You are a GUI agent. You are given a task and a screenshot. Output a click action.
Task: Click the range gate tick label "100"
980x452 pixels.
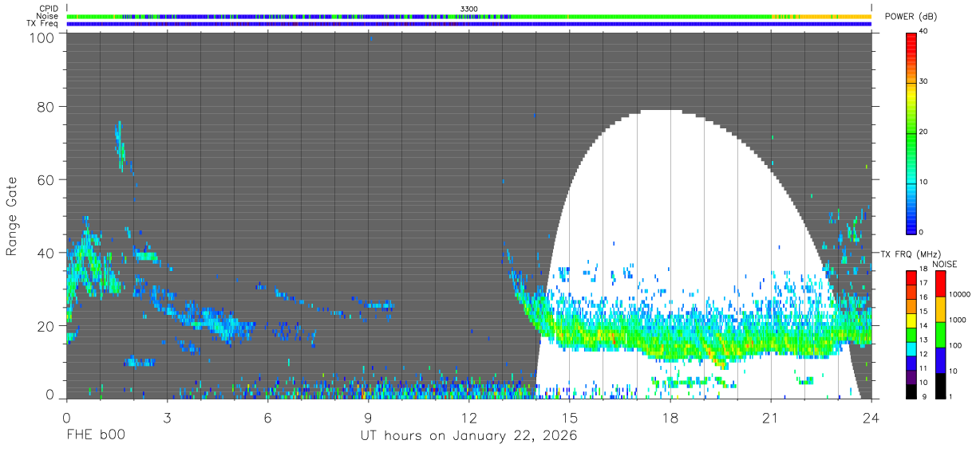pyautogui.click(x=43, y=37)
